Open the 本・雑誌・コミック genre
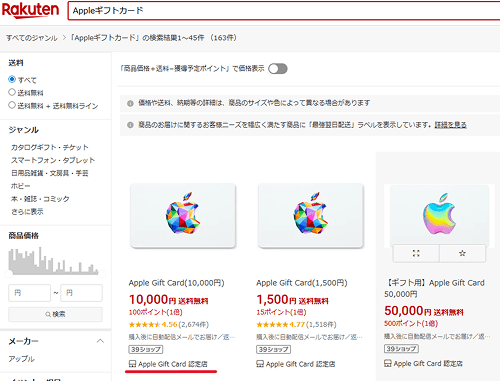 40,199
